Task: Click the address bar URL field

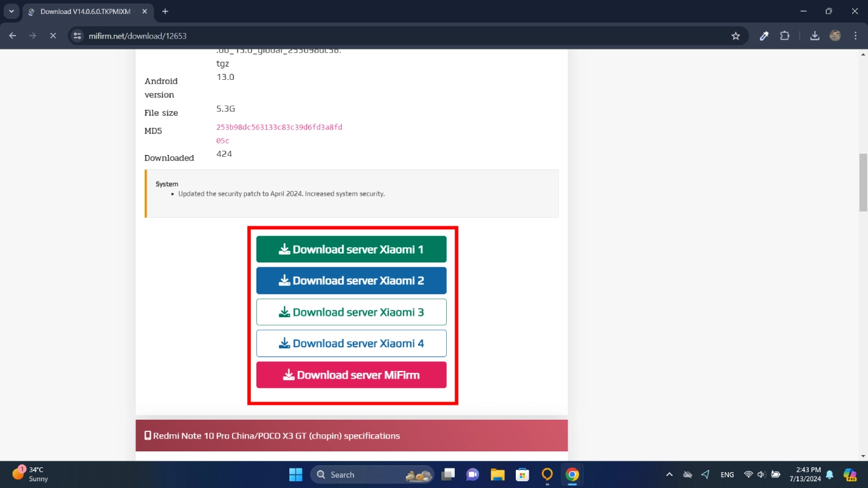Action: pyautogui.click(x=366, y=36)
